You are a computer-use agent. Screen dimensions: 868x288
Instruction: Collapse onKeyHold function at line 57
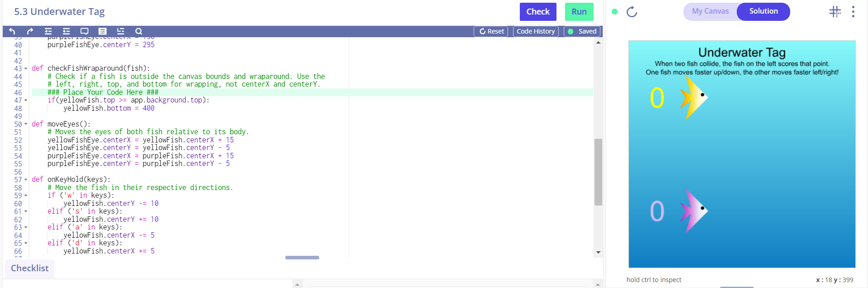click(26, 180)
